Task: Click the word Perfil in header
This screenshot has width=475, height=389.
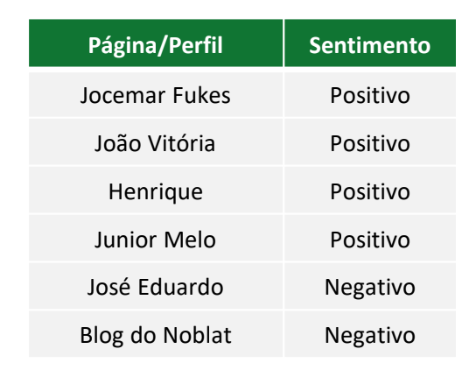Action: coord(196,45)
